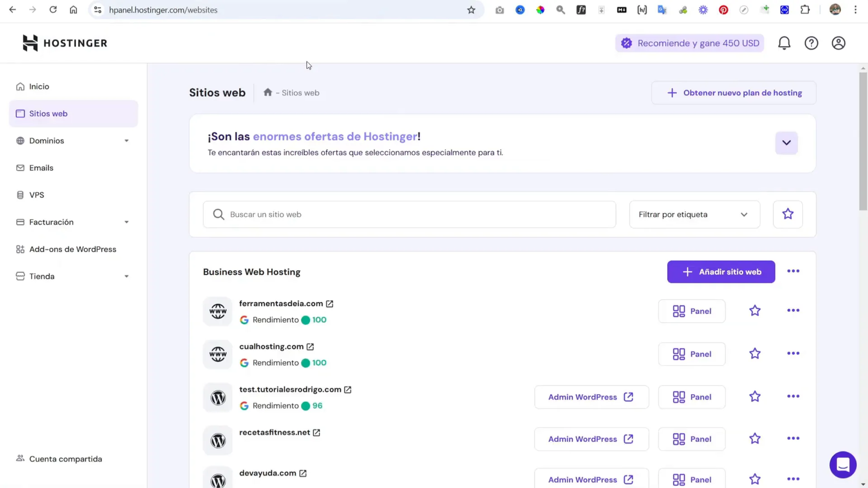This screenshot has height=488, width=868.
Task: Toggle favorite star for test.tutorialesrodrigo.com
Action: [x=755, y=397]
